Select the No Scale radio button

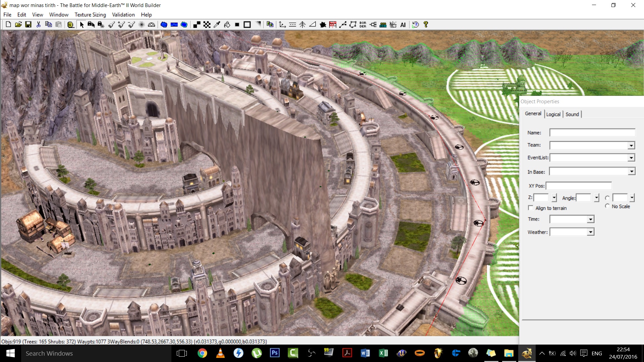(607, 206)
